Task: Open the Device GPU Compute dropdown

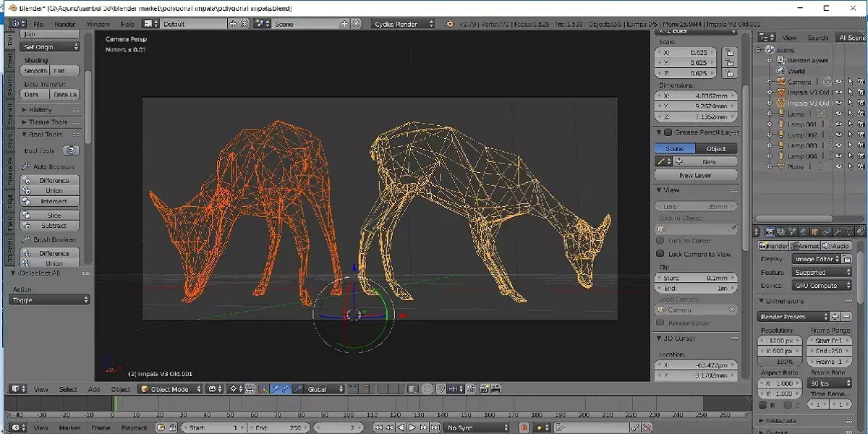Action: (822, 286)
